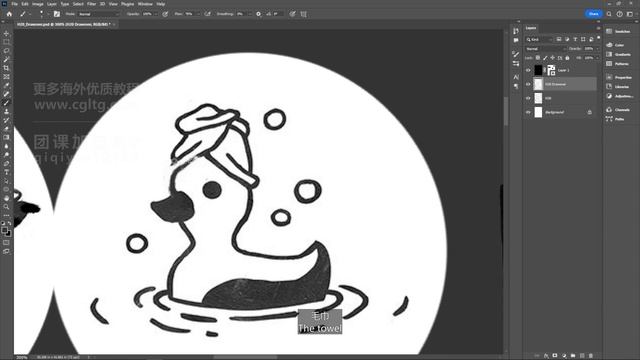Image resolution: width=640 pixels, height=360 pixels.
Task: Open Opacity dropdown in options bar
Action: 156,14
